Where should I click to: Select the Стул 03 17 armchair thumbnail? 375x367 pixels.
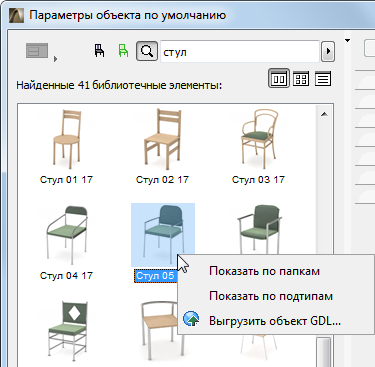point(259,139)
